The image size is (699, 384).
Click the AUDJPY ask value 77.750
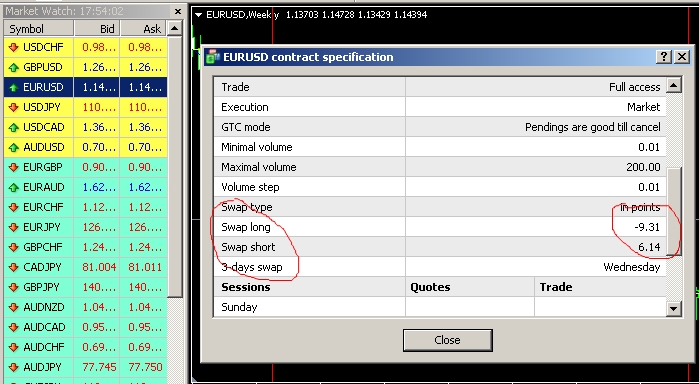pos(145,367)
